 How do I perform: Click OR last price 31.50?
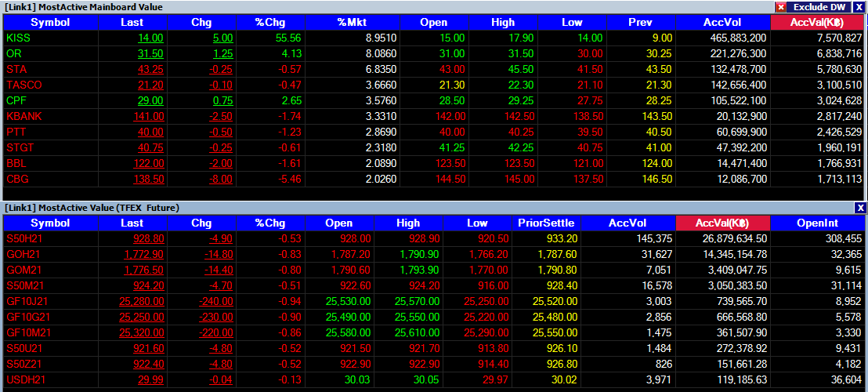150,54
